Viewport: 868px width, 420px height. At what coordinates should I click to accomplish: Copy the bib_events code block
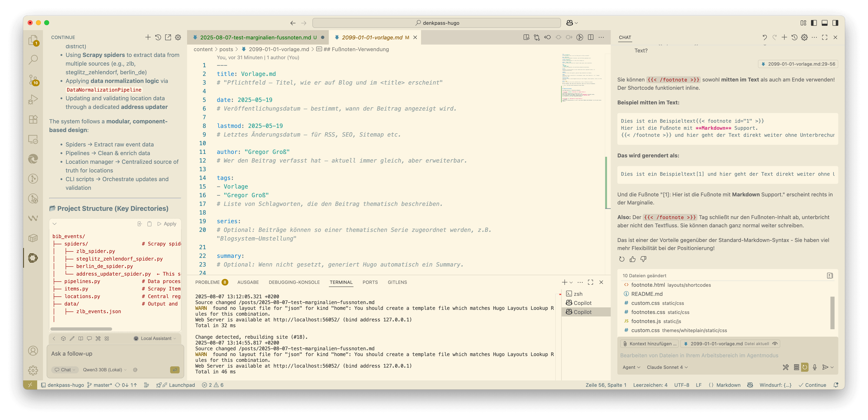(x=150, y=224)
